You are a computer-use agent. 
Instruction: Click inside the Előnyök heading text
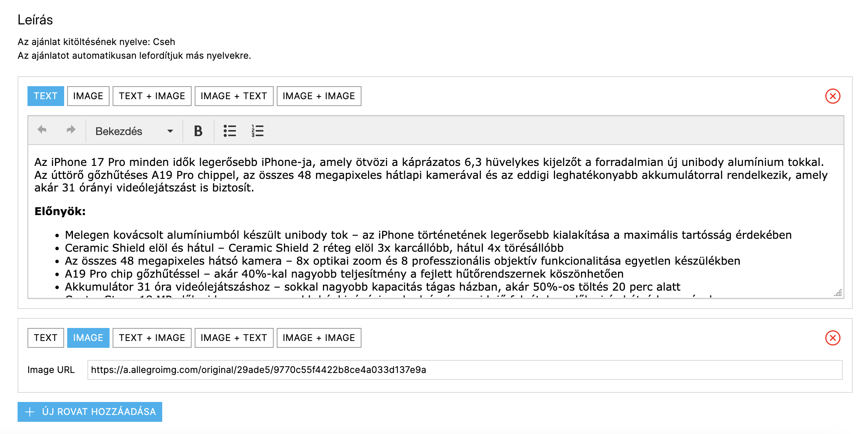[60, 211]
